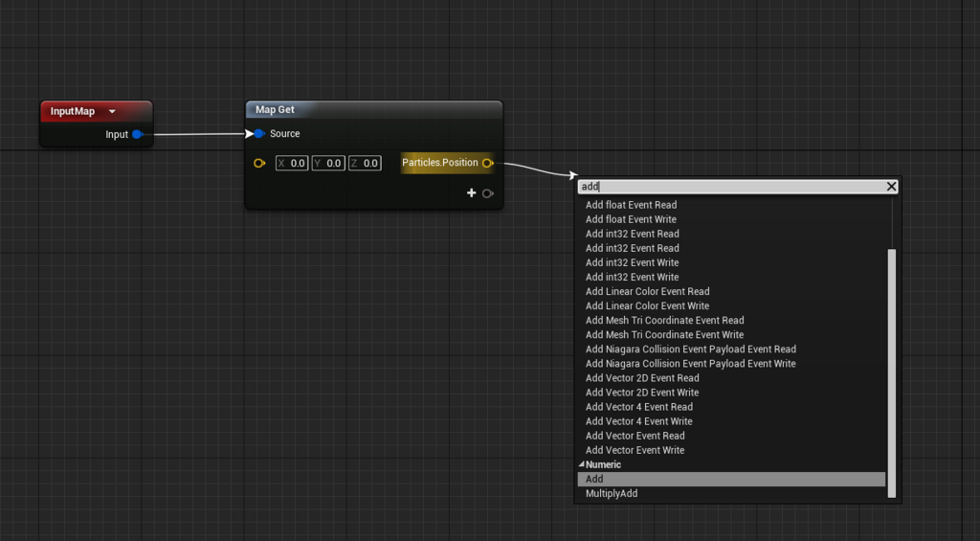Image resolution: width=980 pixels, height=541 pixels.
Task: Edit the Y value field on Map Get
Action: coord(328,163)
